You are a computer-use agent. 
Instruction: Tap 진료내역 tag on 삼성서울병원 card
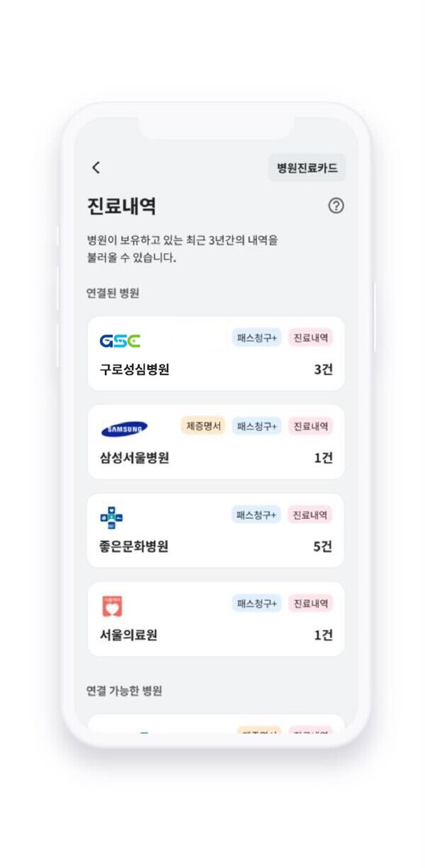(310, 426)
